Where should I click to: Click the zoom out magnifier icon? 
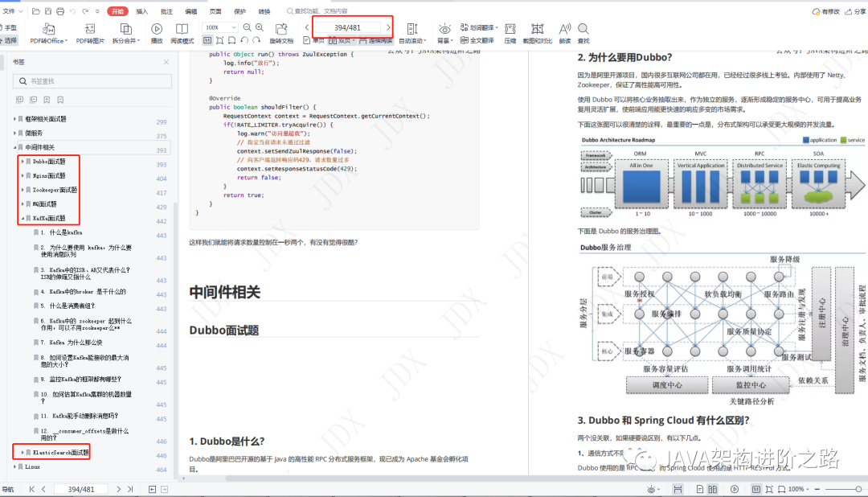(x=247, y=27)
